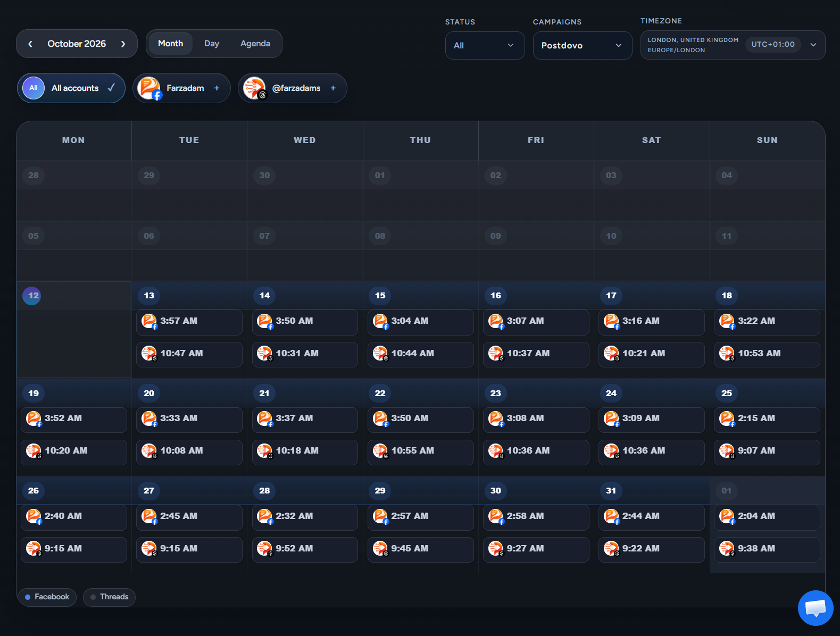Open the 2:58 AM scheduled post

[x=536, y=517]
